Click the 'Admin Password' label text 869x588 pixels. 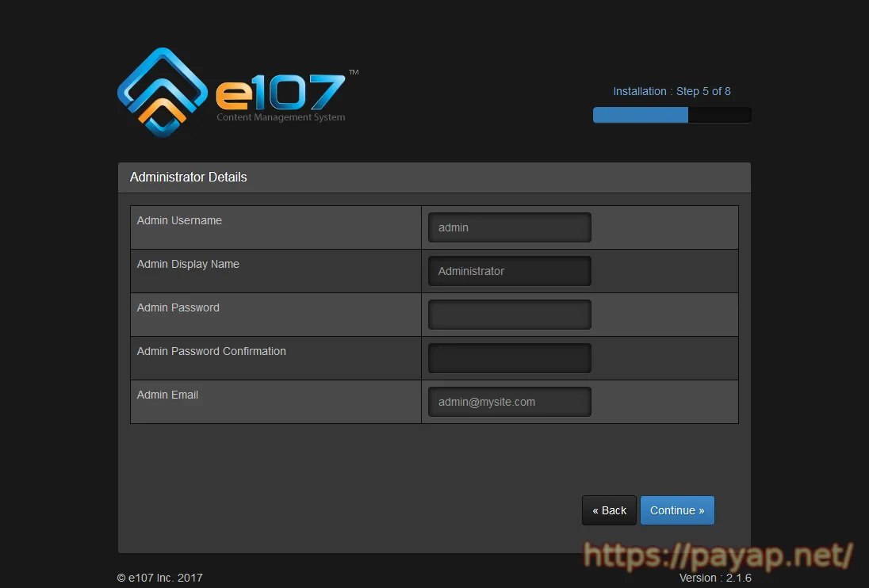178,307
